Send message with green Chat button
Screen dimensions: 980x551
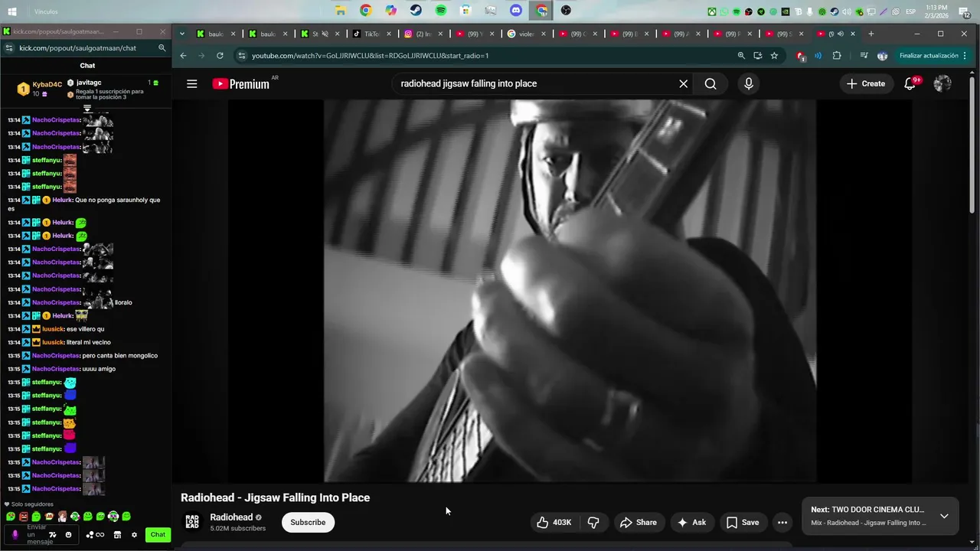[158, 535]
